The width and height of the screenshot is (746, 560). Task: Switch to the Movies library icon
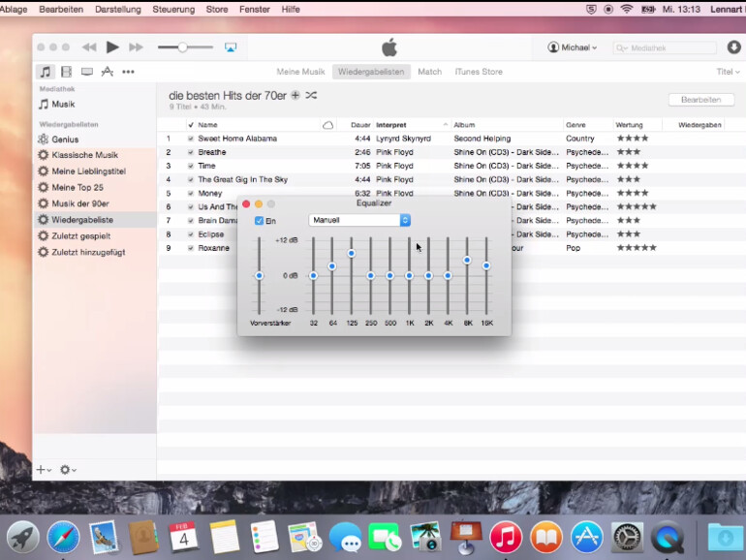pyautogui.click(x=66, y=72)
